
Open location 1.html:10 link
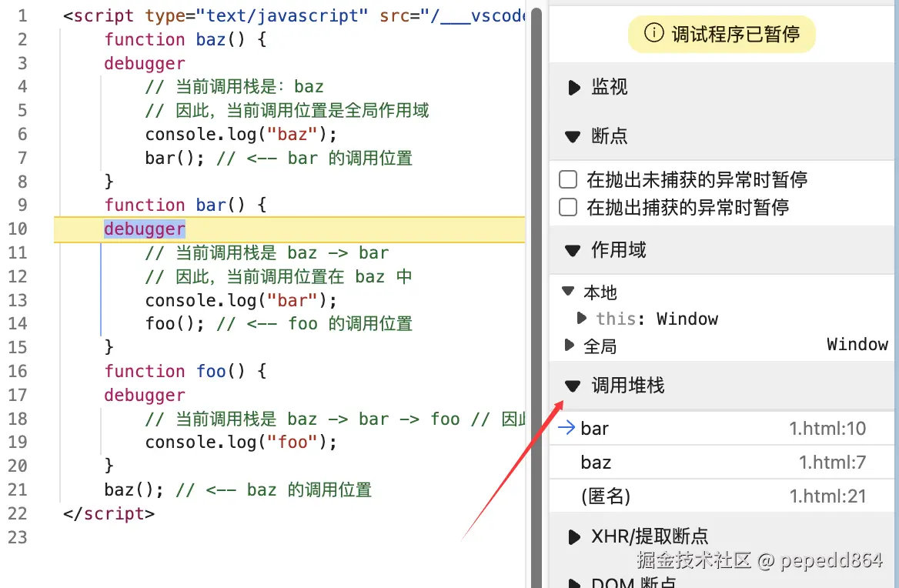click(827, 428)
